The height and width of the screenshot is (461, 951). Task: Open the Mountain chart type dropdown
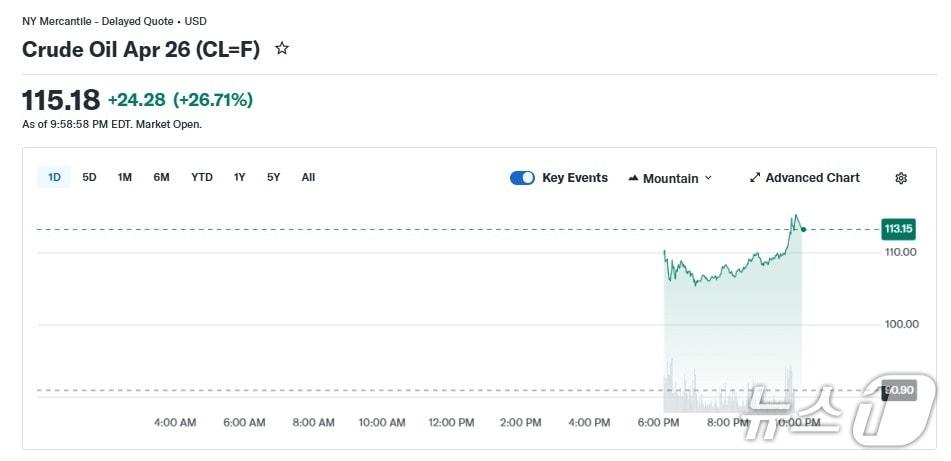click(x=670, y=178)
